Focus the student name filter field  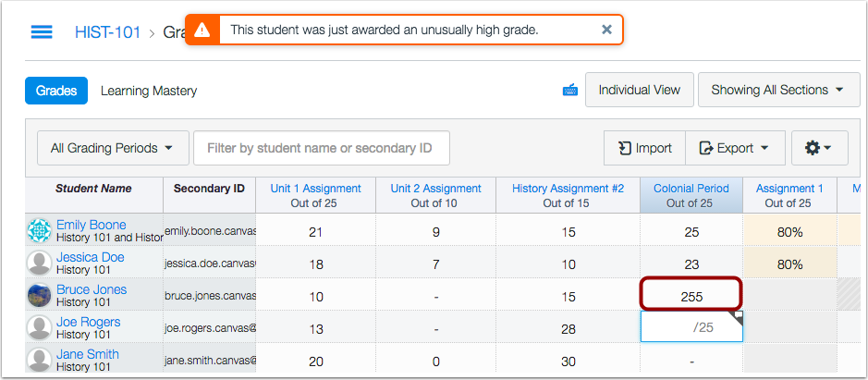321,148
